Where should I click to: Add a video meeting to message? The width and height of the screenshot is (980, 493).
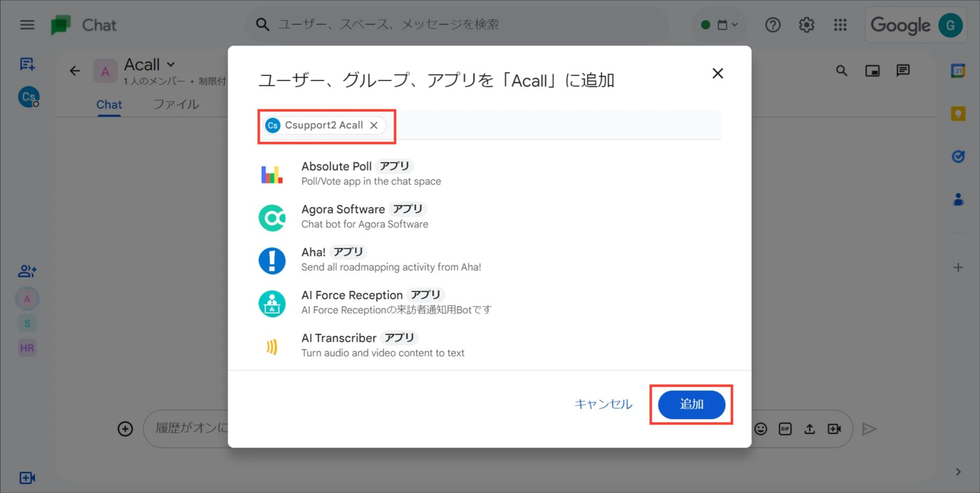pos(834,429)
